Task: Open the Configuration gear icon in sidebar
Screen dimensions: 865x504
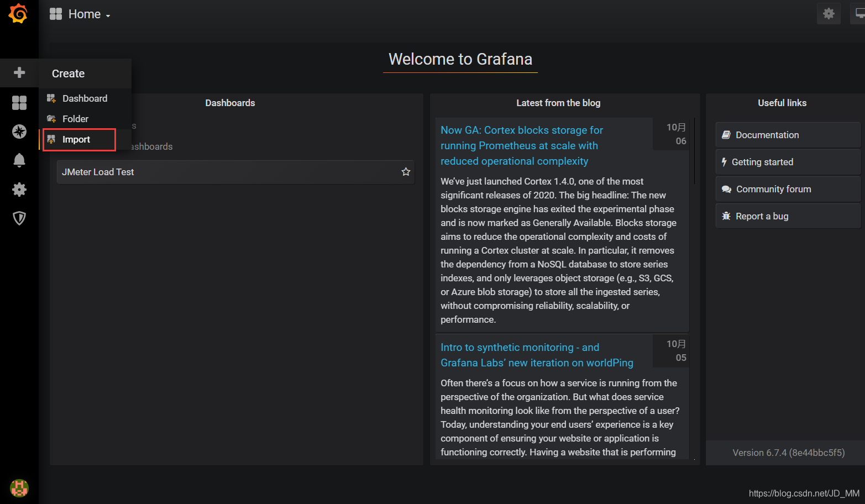Action: click(x=19, y=190)
